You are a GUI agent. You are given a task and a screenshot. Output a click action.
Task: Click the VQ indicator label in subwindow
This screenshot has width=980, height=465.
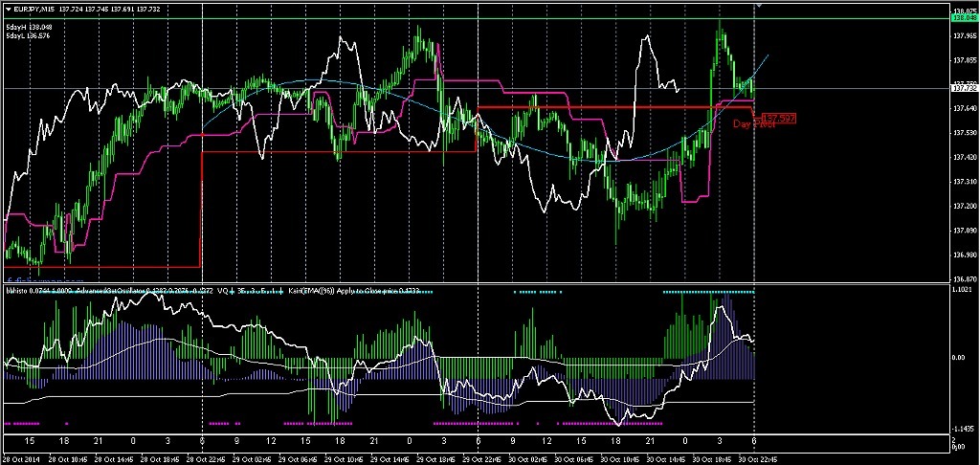pyautogui.click(x=222, y=291)
